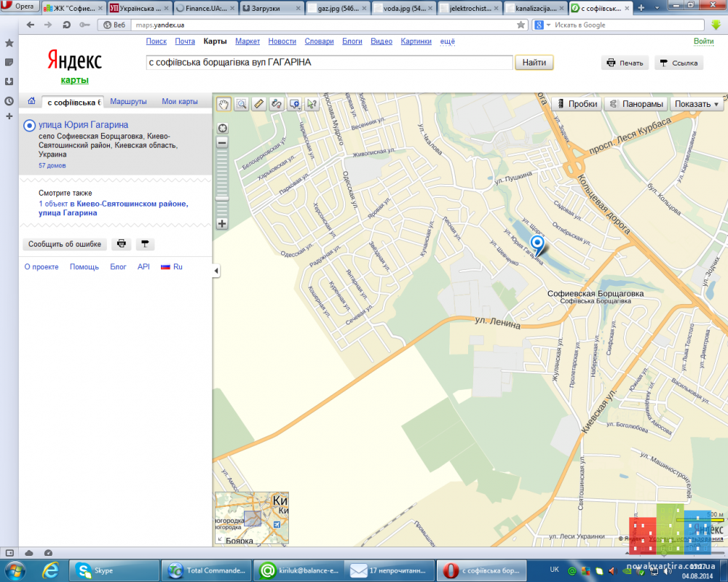The width and height of the screenshot is (728, 582).
Task: Click the Печать print button
Action: point(625,63)
